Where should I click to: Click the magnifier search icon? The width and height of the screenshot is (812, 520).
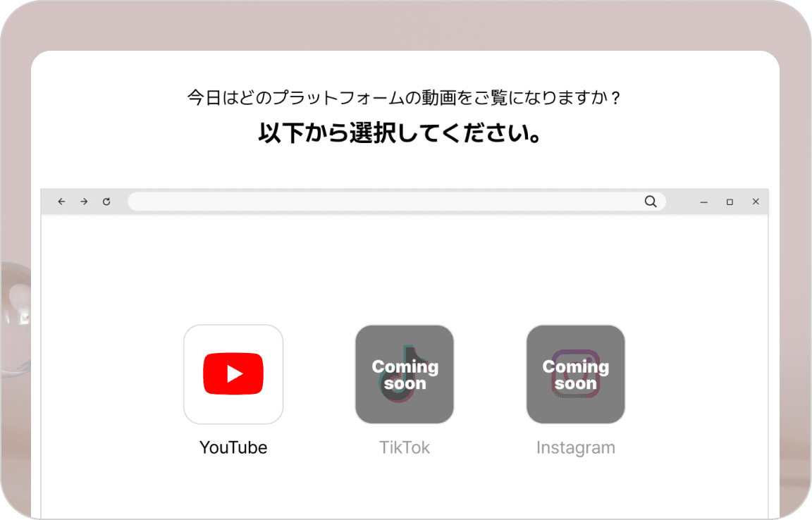tap(651, 202)
